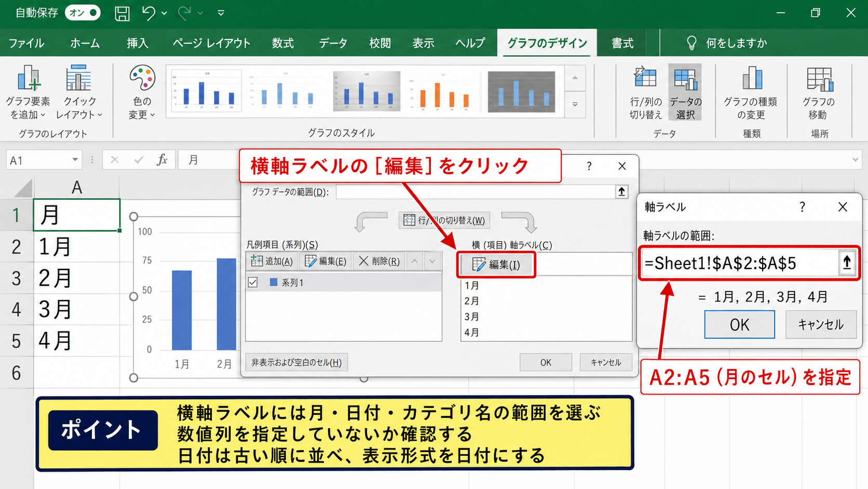Undo the last action
The height and width of the screenshot is (489, 868).
tap(148, 13)
